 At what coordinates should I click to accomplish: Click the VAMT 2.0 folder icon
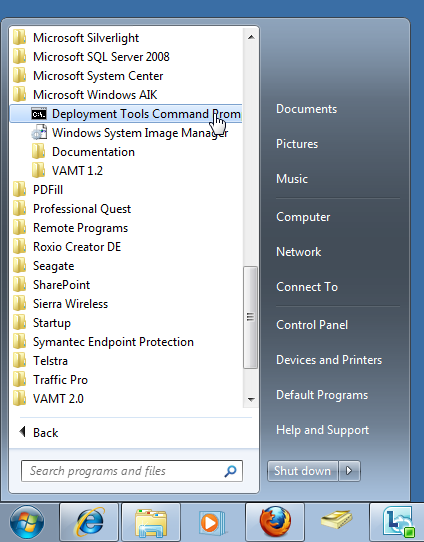(x=19, y=399)
